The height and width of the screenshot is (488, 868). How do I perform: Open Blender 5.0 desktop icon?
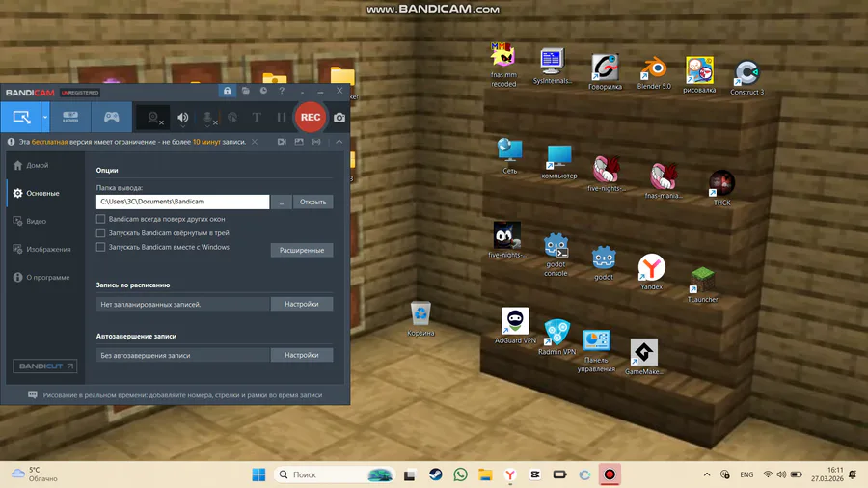(654, 73)
